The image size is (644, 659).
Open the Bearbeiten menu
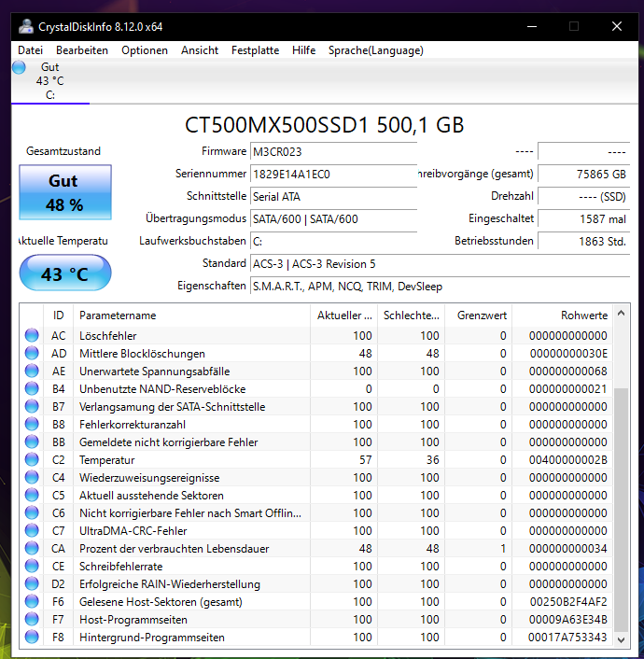click(x=82, y=50)
